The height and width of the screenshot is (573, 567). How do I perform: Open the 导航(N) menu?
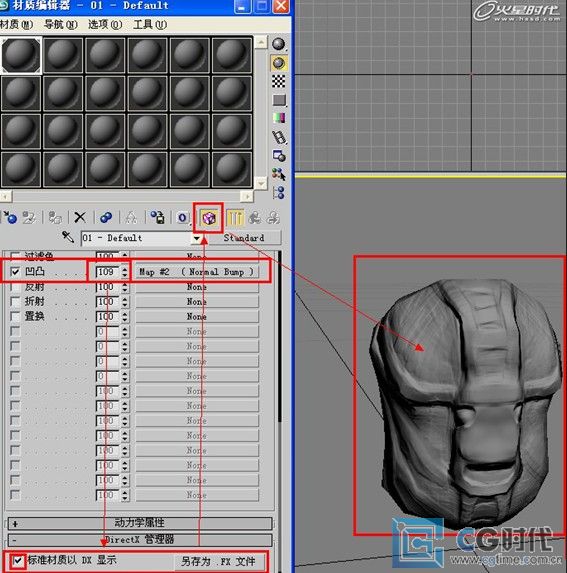point(61,24)
